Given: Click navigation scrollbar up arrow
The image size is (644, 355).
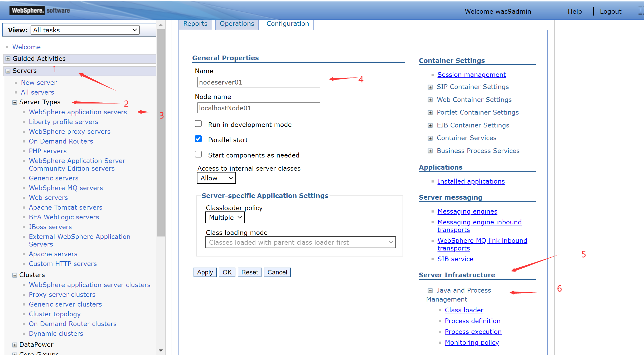Looking at the screenshot, I should 161,25.
